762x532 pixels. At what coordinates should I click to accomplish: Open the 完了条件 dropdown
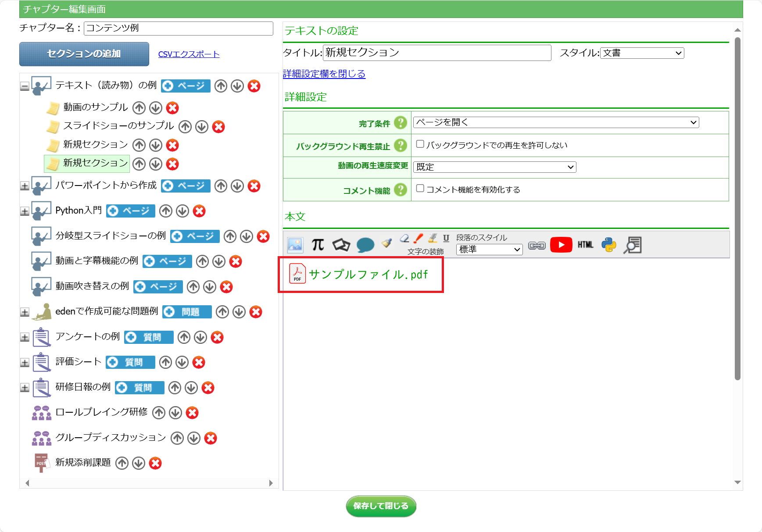[x=555, y=122]
